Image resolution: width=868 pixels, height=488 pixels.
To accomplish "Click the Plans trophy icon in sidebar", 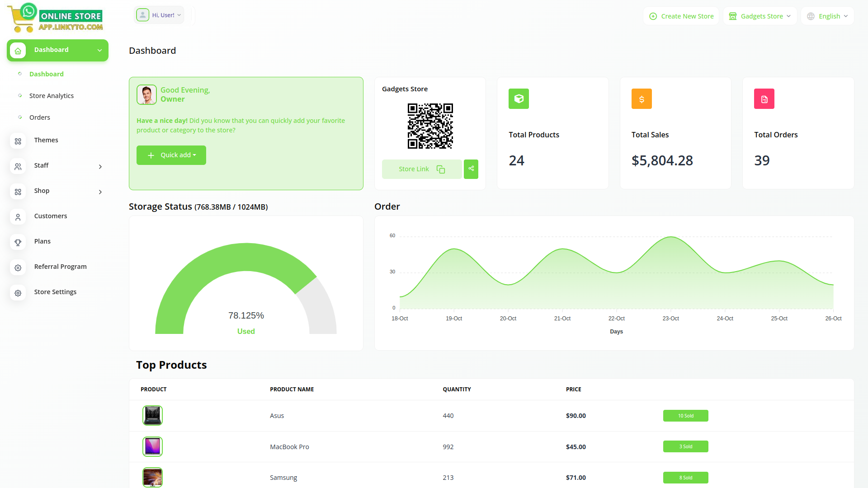I will [18, 242].
